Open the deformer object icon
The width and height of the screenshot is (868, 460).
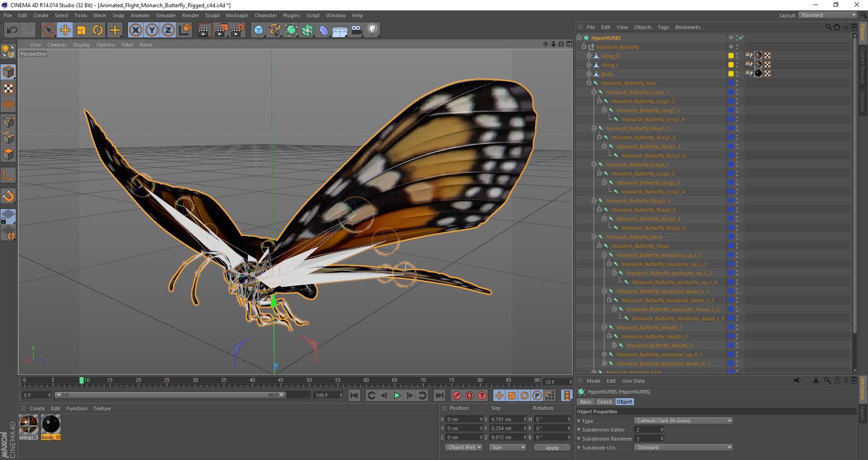[324, 30]
